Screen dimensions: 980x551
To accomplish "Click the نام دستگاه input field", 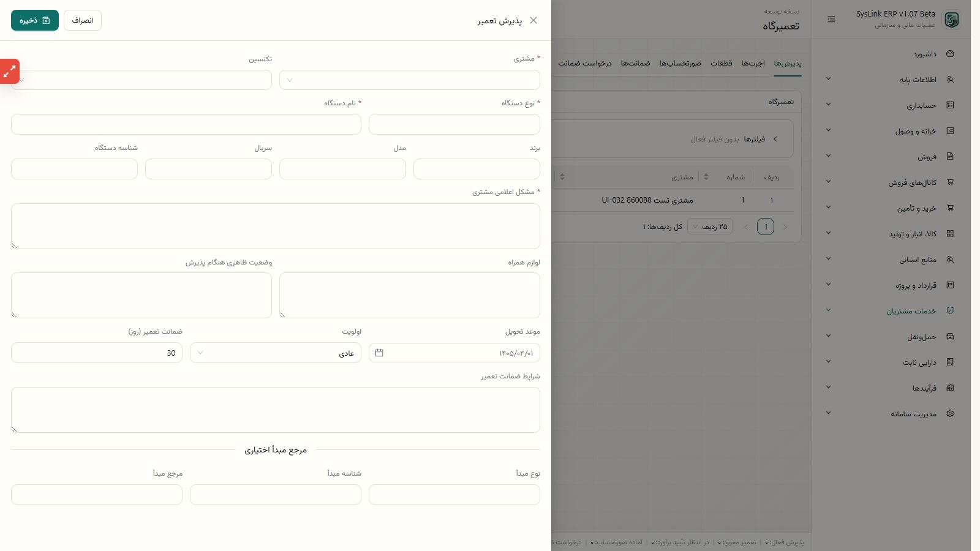I will [186, 124].
